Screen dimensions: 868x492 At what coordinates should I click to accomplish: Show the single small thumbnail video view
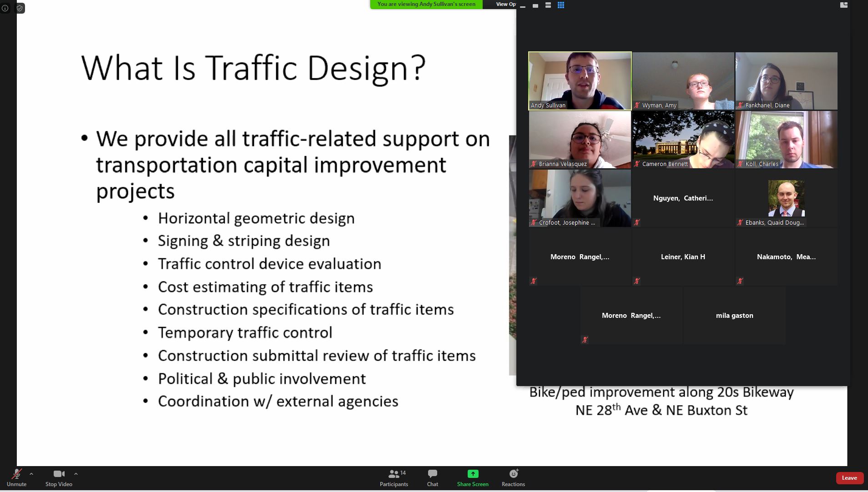point(535,5)
